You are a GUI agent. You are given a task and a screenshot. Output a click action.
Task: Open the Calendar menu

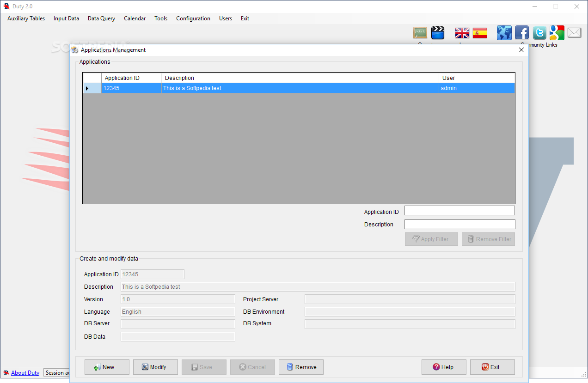135,18
